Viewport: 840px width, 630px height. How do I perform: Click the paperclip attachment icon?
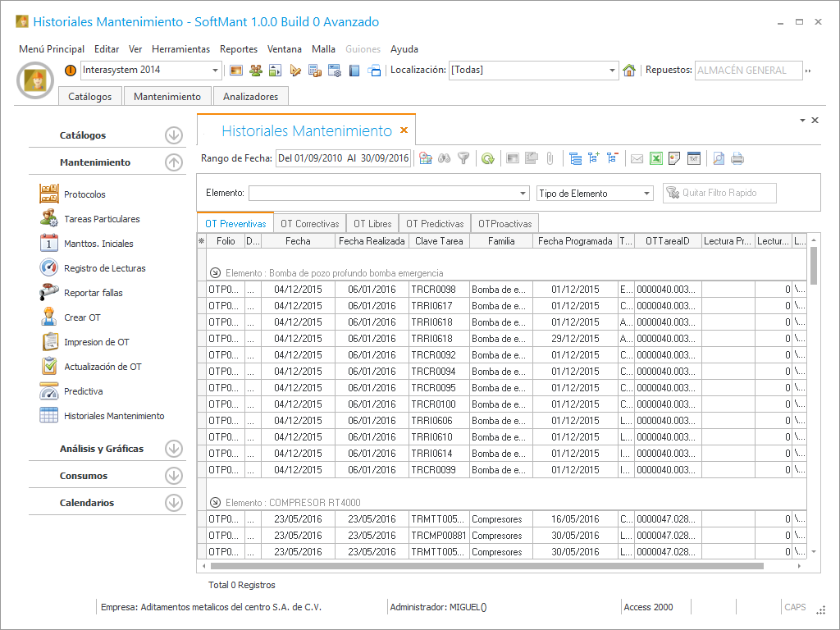[550, 158]
